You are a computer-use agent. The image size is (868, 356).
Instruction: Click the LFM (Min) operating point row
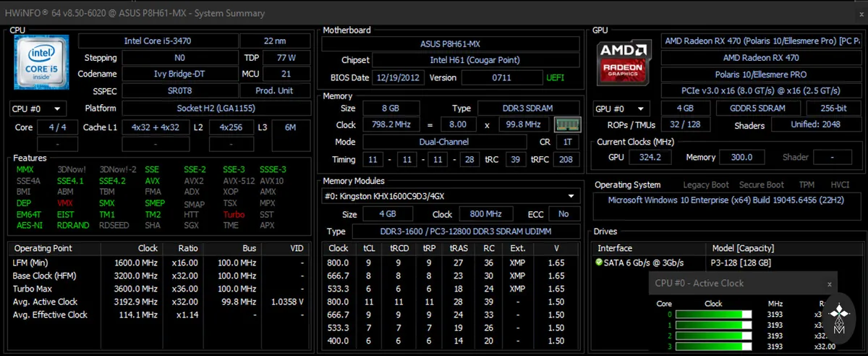click(x=159, y=263)
